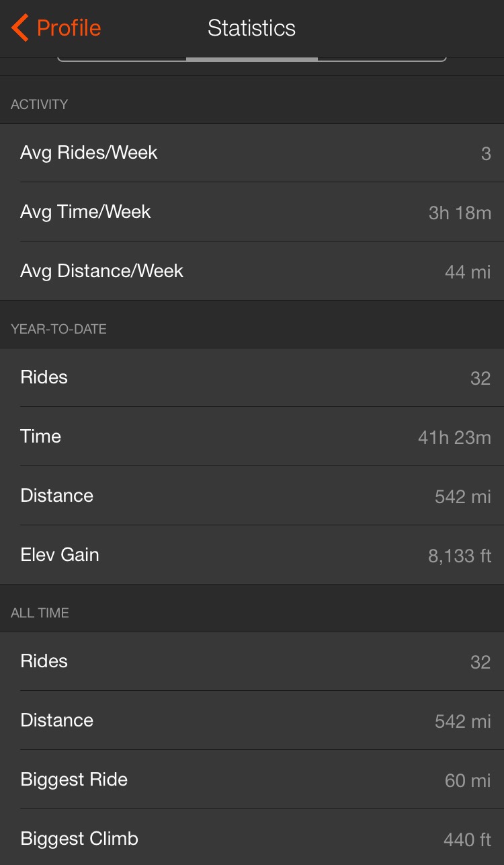This screenshot has height=865, width=504.
Task: Tap the ACTIVITY section header
Action: [40, 104]
